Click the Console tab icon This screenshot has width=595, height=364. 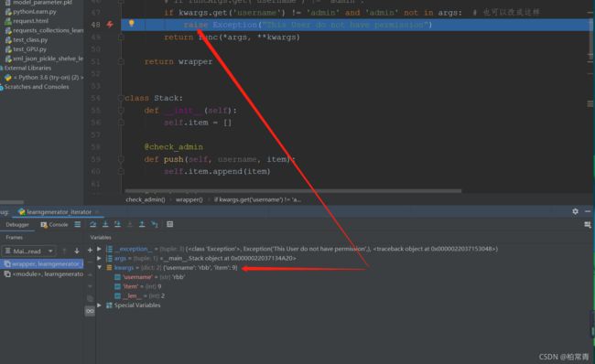pos(44,224)
